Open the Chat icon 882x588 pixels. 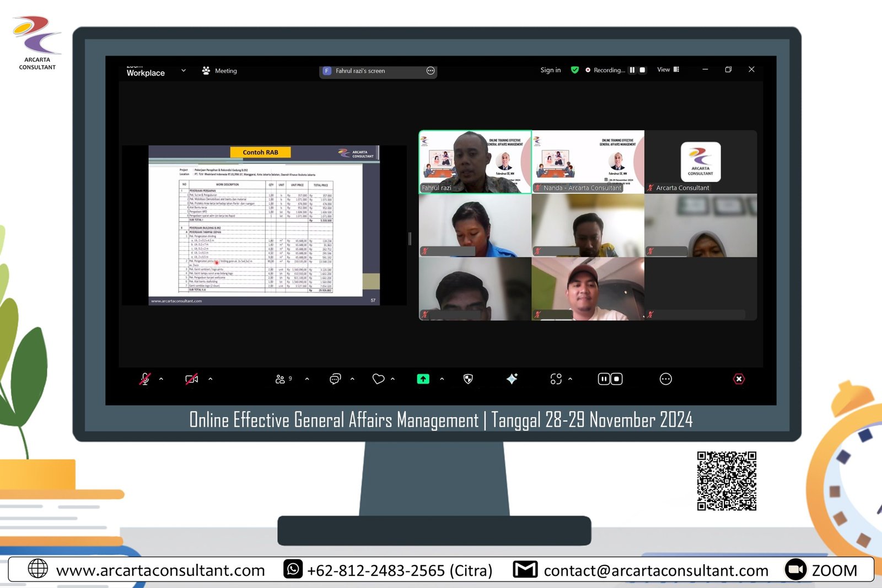[x=335, y=379]
